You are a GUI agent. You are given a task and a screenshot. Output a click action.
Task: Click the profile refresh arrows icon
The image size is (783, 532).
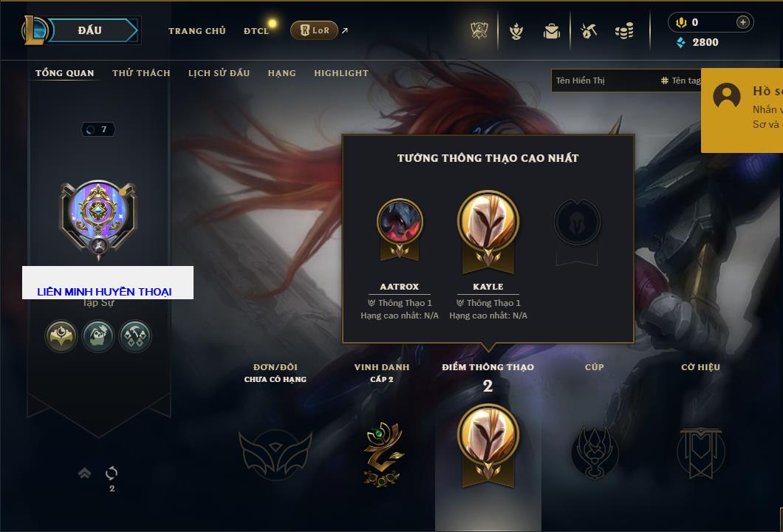click(x=112, y=473)
